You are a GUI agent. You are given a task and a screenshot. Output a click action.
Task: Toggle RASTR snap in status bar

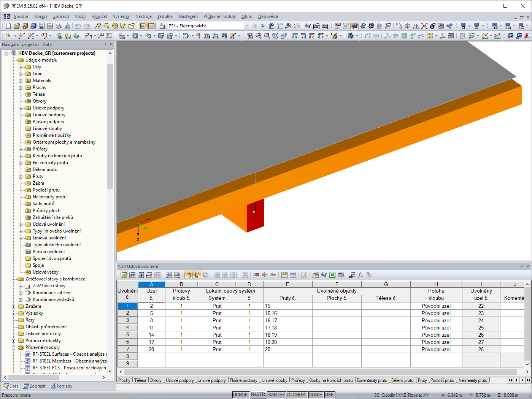(x=258, y=394)
